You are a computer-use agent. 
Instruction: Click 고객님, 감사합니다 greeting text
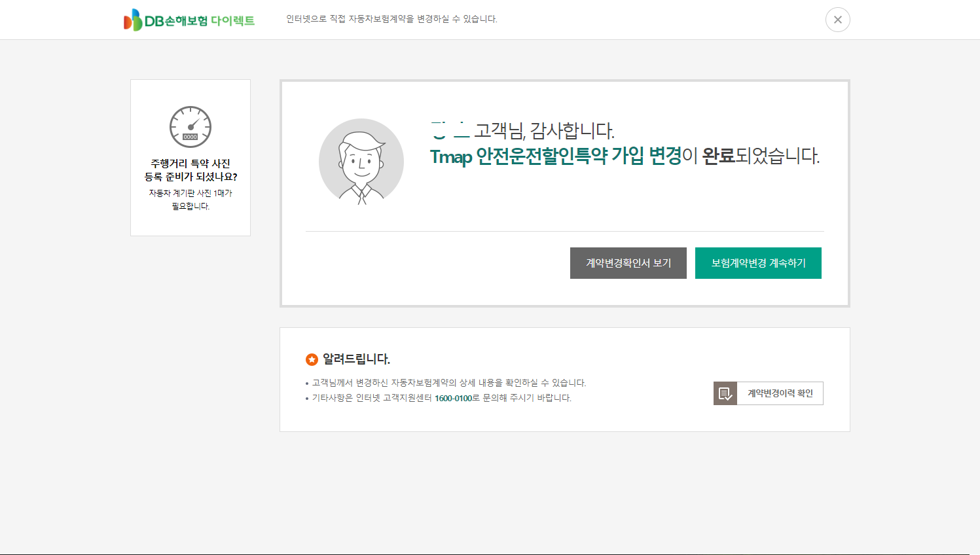tap(544, 131)
